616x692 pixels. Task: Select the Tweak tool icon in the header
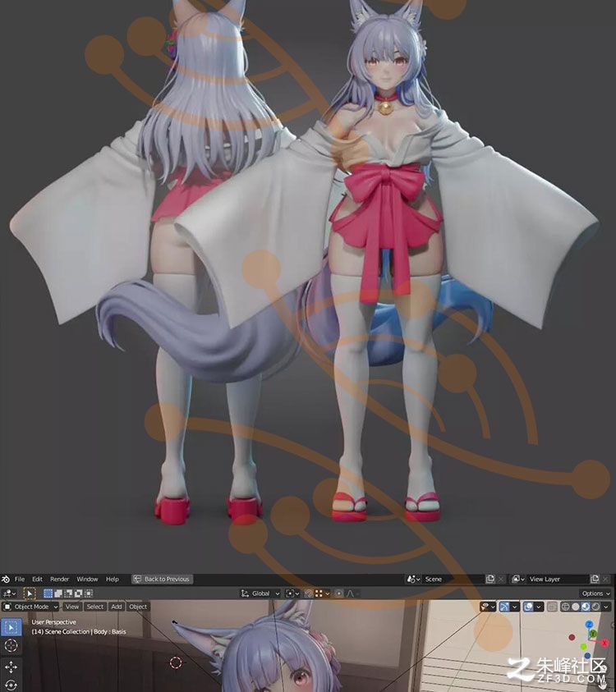pyautogui.click(x=30, y=593)
